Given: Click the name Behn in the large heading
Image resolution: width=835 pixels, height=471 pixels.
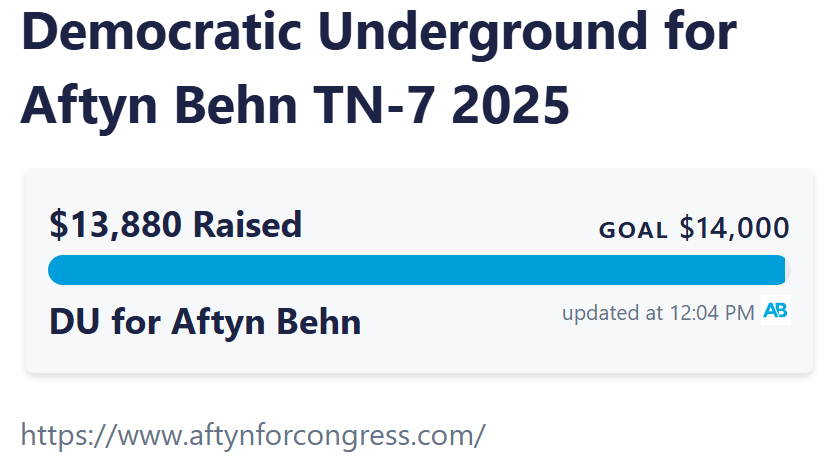Looking at the screenshot, I should (x=252, y=103).
